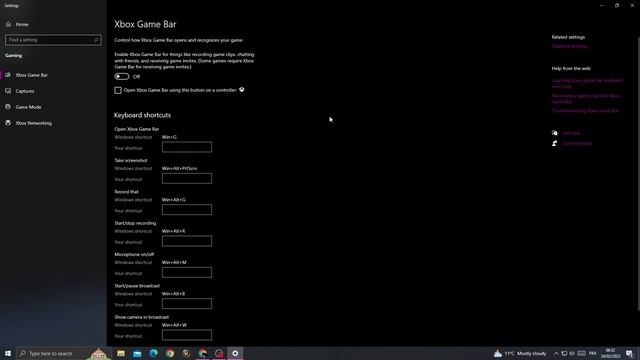Click the Win+Alt+PrtScrn shortcut text
The image size is (640, 360).
pos(180,169)
